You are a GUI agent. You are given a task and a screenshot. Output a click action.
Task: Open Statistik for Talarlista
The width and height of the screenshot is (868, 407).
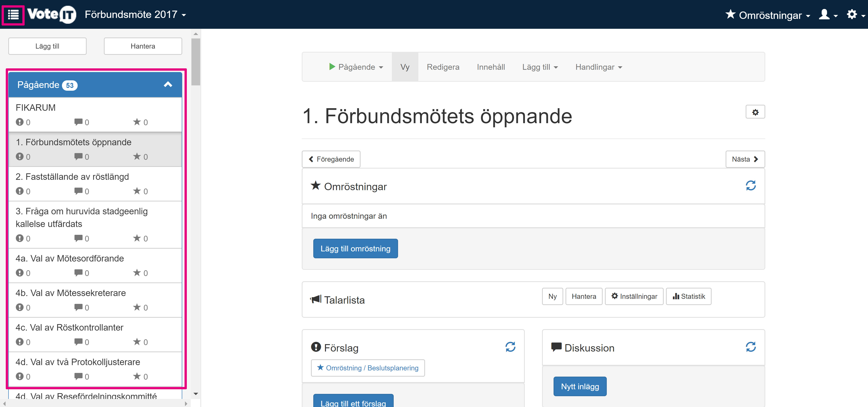[x=688, y=296]
